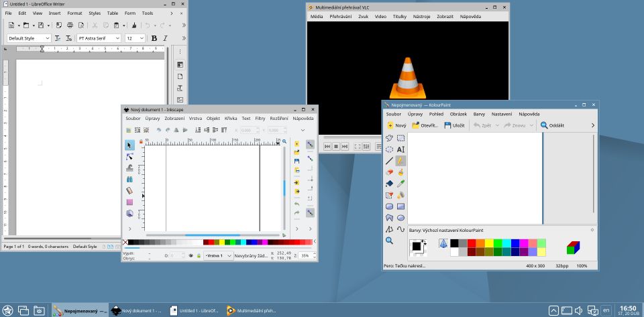Click the Uložit button in KolourPaint
The height and width of the screenshot is (317, 644).
(454, 125)
